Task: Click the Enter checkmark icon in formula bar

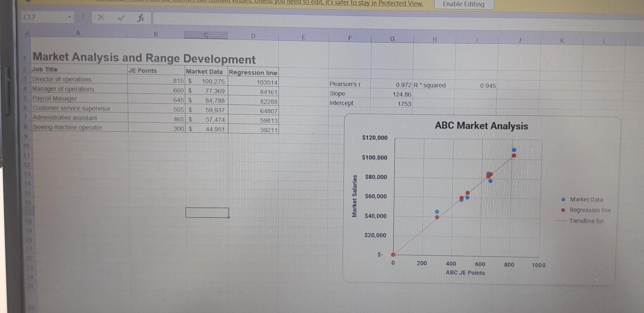Action: 121,18
